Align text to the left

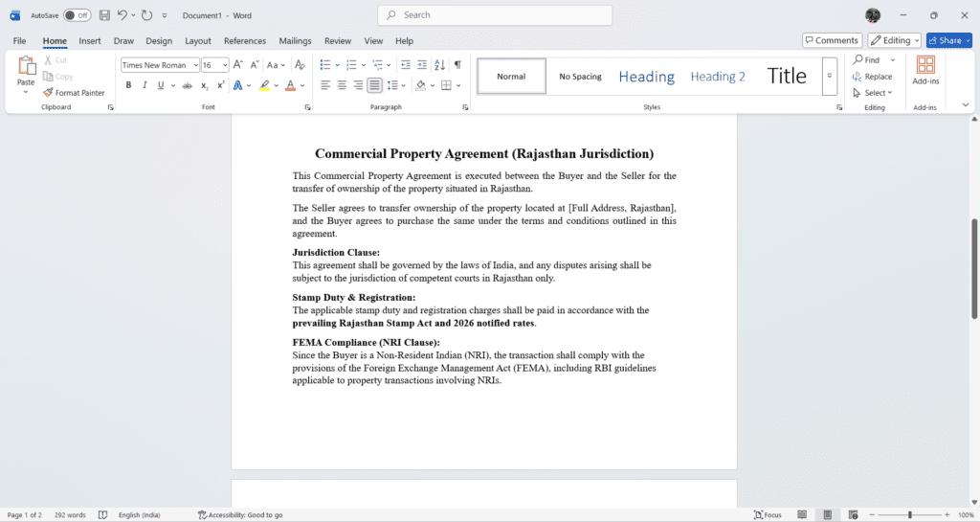coord(325,85)
